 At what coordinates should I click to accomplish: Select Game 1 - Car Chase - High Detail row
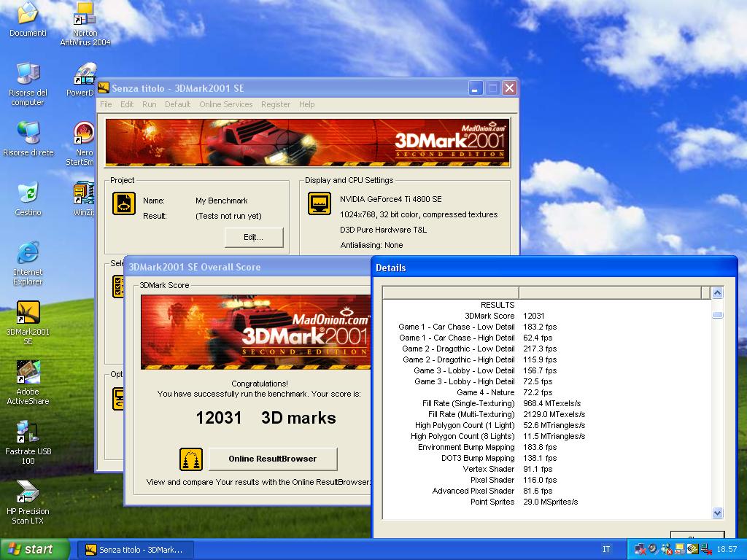click(x=546, y=338)
